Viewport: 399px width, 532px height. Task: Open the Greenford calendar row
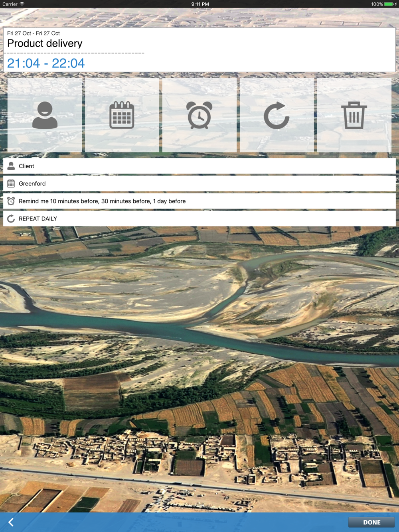[199, 183]
